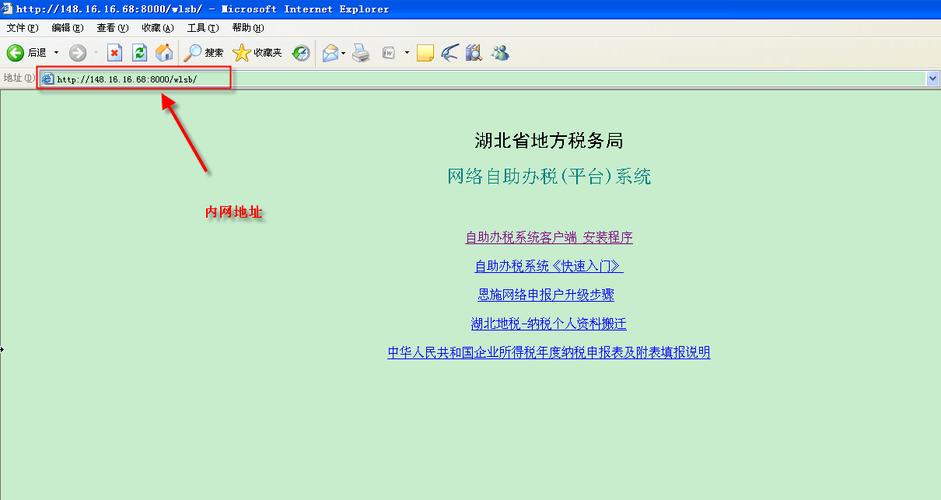The image size is (941, 500).
Task: Open the History clock icon
Action: (301, 53)
